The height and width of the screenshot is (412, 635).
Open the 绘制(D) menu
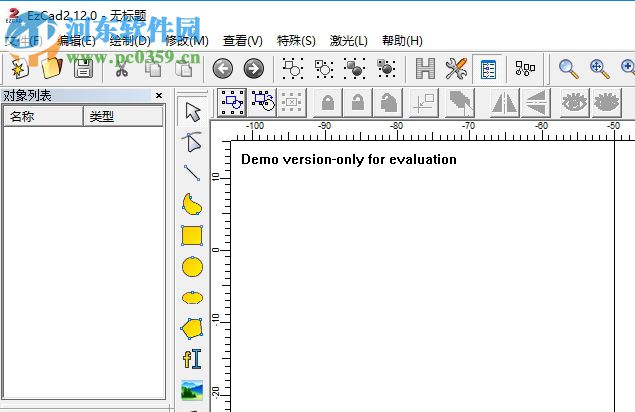(130, 41)
